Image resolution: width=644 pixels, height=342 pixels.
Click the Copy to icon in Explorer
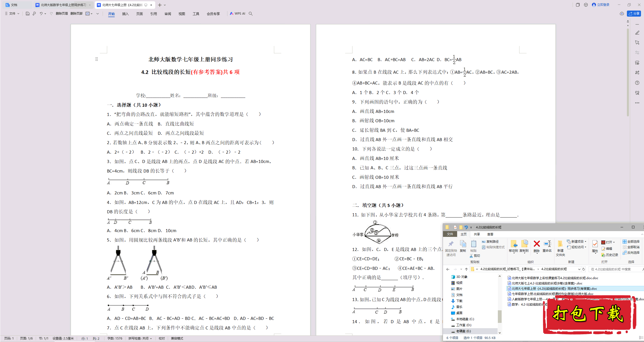click(524, 244)
